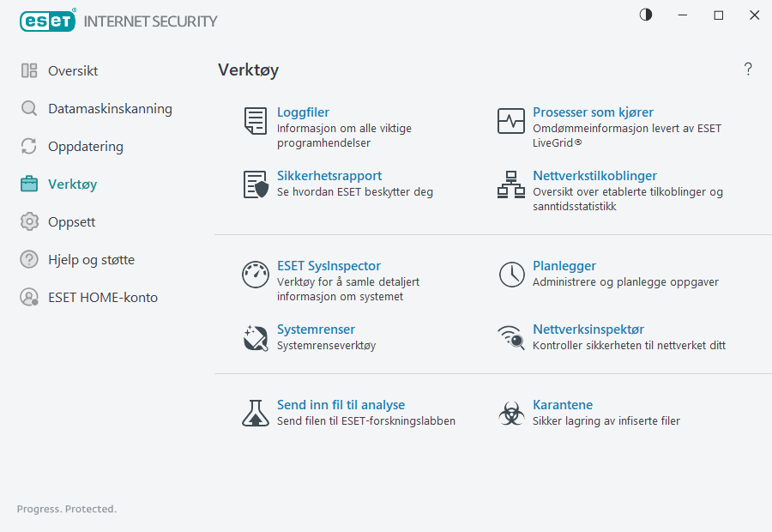The image size is (772, 532).
Task: Open Karantene via the biohazard icon
Action: (x=510, y=413)
